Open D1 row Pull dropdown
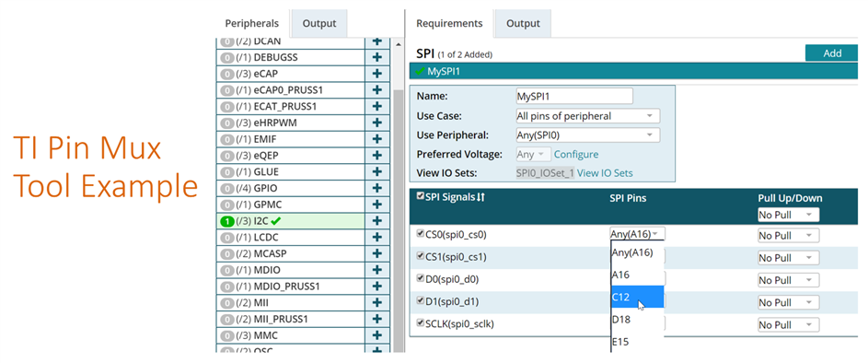Image resolution: width=868 pixels, height=363 pixels. pyautogui.click(x=788, y=302)
